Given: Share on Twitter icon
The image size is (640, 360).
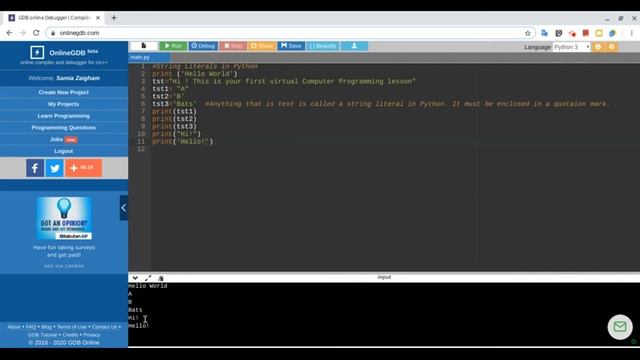Looking at the screenshot, I should [55, 168].
